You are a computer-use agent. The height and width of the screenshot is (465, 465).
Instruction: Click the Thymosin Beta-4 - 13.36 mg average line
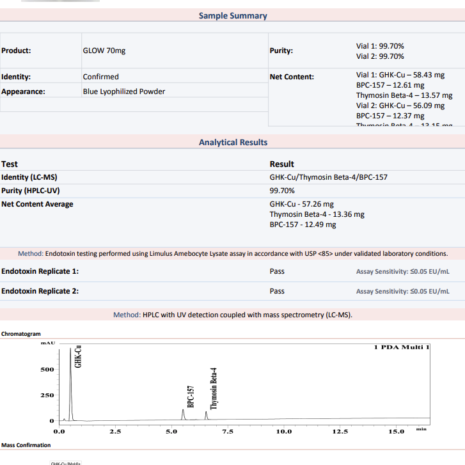tap(317, 214)
